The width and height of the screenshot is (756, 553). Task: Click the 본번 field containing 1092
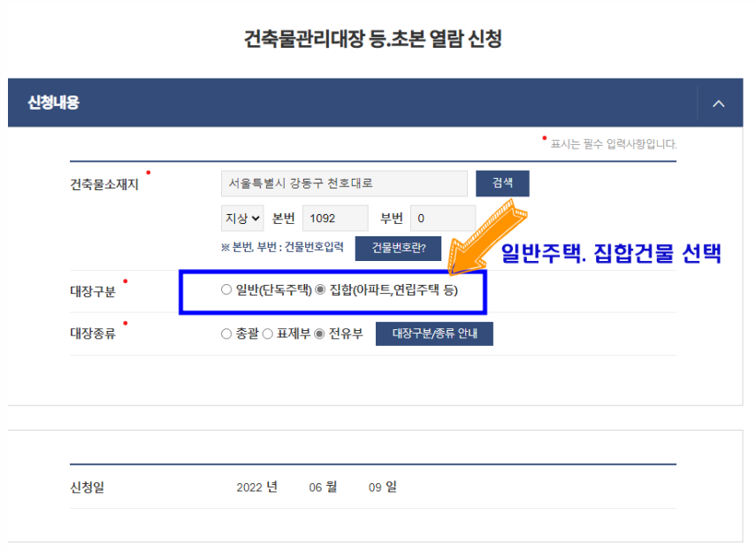point(335,218)
